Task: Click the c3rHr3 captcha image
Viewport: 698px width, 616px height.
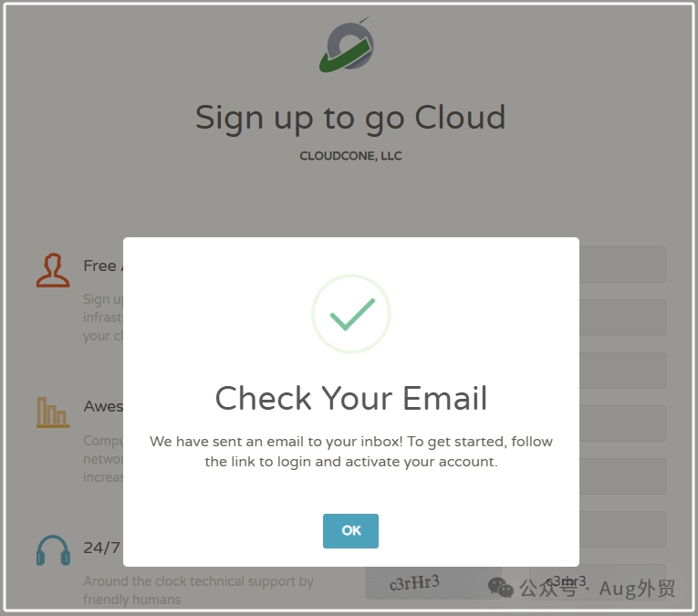Action: pyautogui.click(x=433, y=582)
